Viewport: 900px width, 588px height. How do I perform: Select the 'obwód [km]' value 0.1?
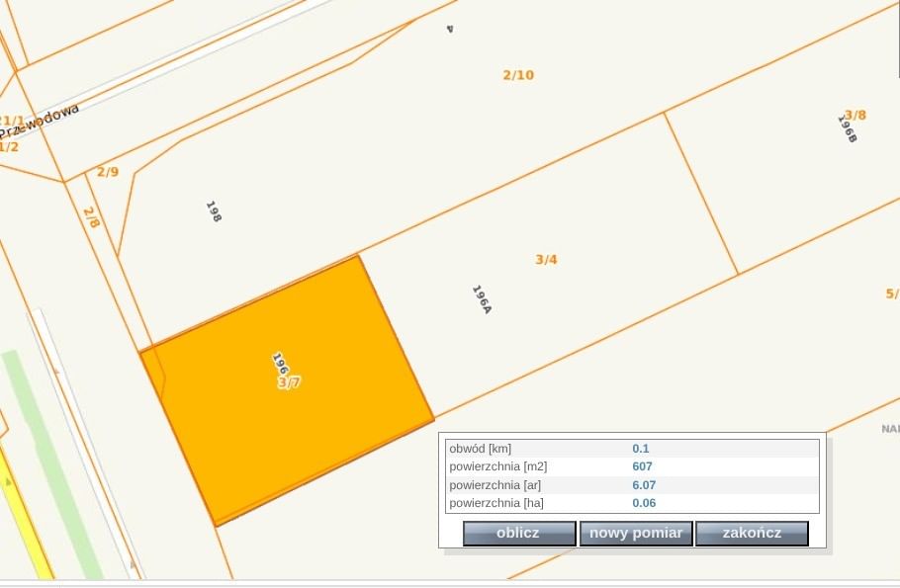pos(640,449)
